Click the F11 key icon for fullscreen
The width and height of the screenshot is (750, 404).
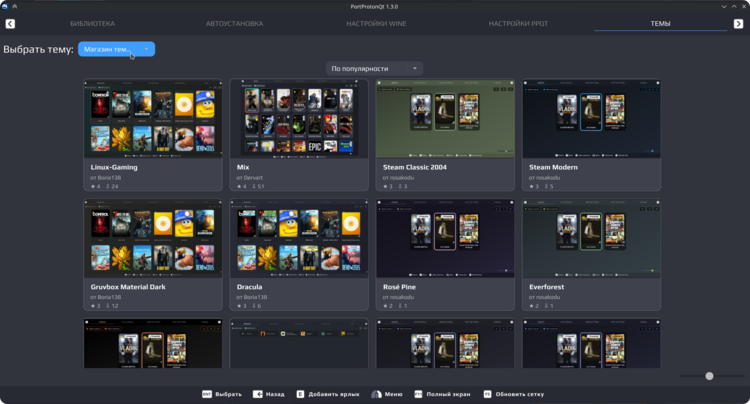click(x=418, y=394)
